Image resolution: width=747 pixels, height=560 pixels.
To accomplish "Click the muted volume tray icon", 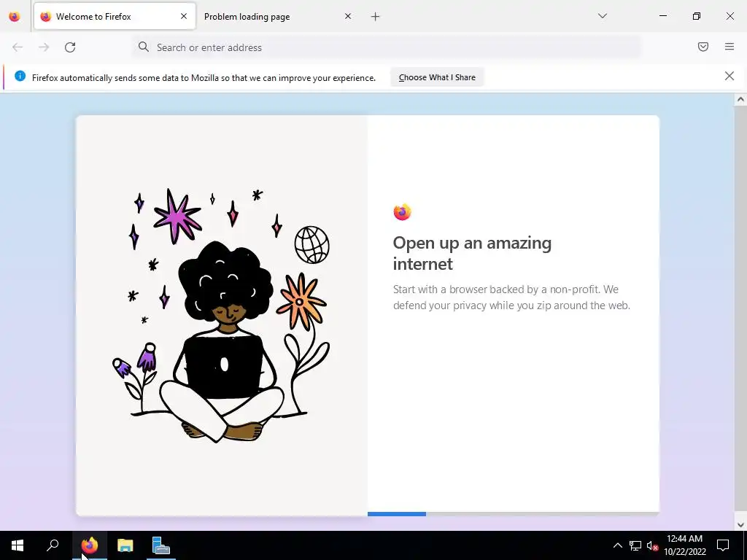I will [652, 545].
